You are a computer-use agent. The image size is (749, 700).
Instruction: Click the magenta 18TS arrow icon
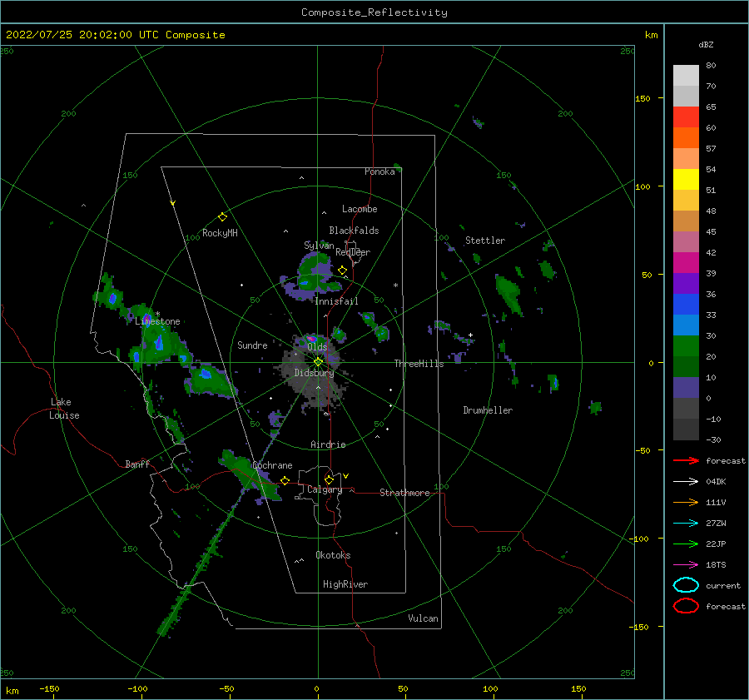click(x=686, y=565)
